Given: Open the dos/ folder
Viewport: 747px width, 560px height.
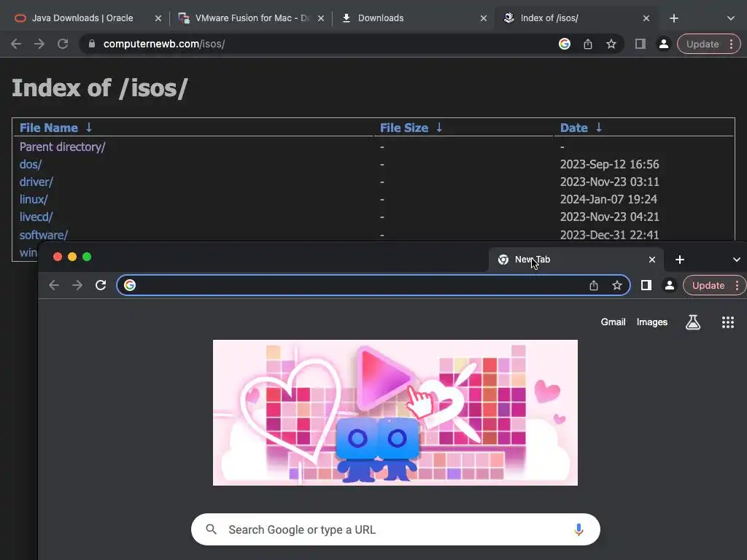Looking at the screenshot, I should click(x=31, y=164).
